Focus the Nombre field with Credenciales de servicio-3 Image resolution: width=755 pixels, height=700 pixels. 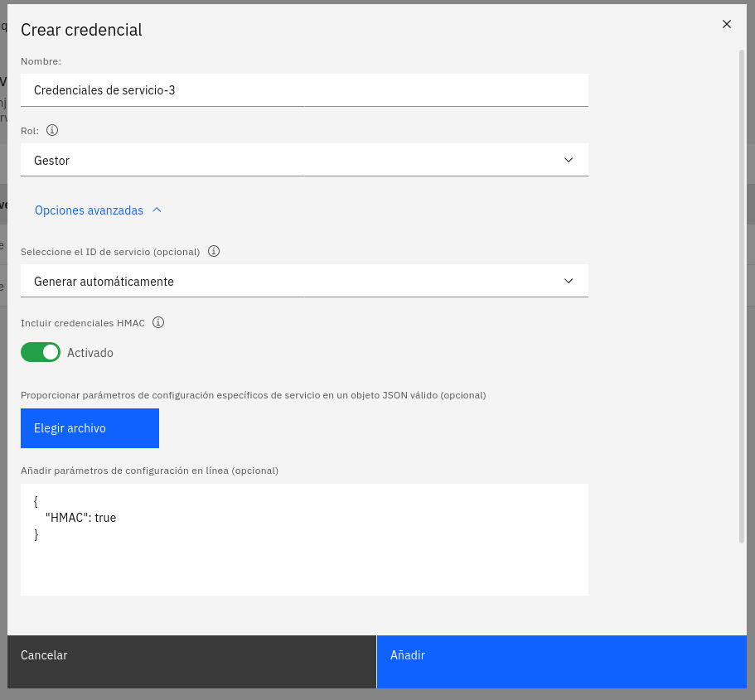tap(304, 90)
